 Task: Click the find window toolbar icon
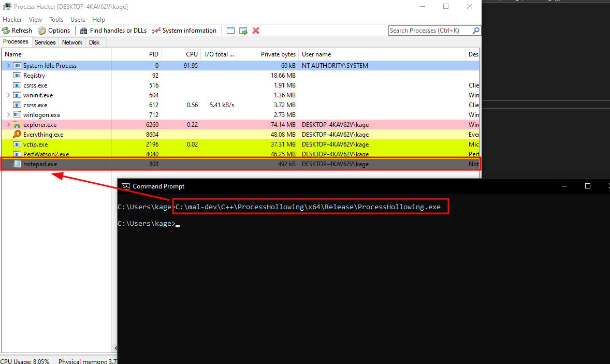click(231, 31)
